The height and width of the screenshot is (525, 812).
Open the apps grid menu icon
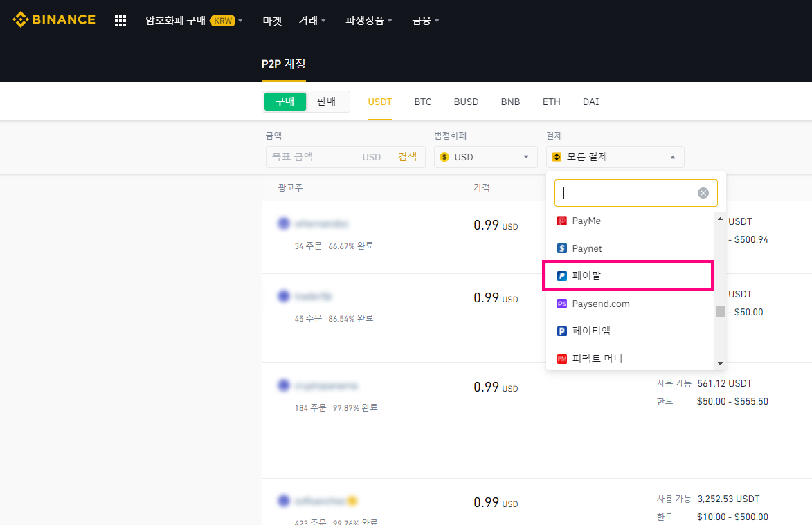tap(120, 21)
